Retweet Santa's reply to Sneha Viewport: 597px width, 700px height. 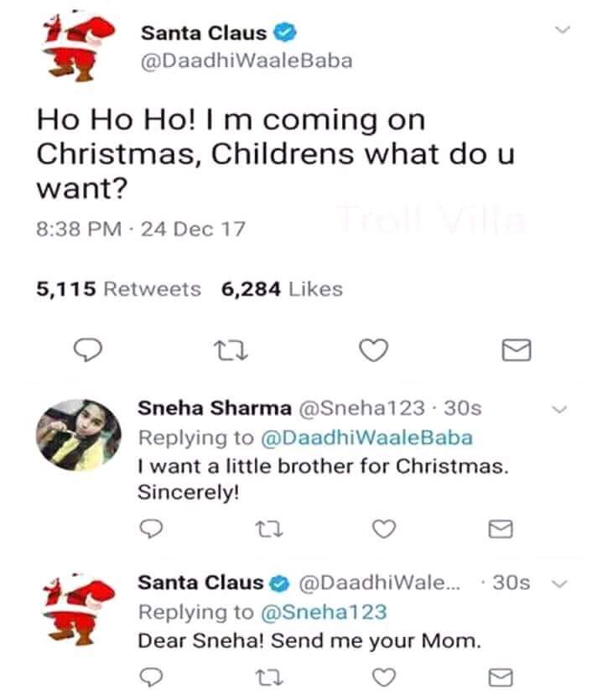pos(264,676)
